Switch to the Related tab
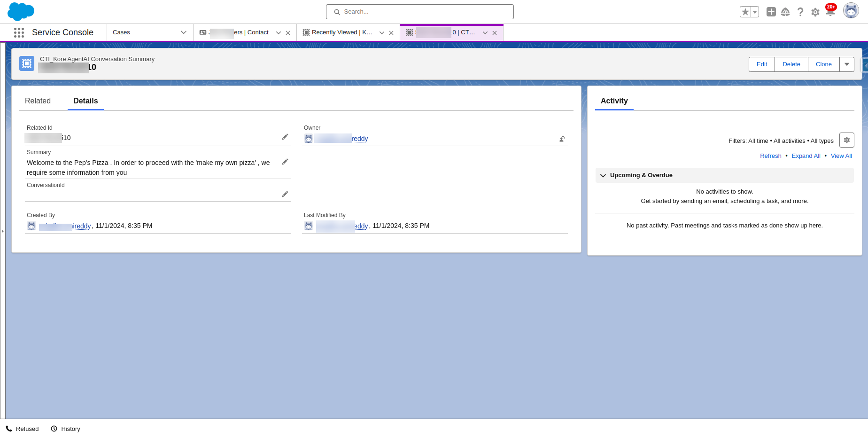Screen dimensions: 868x438 click(x=38, y=101)
